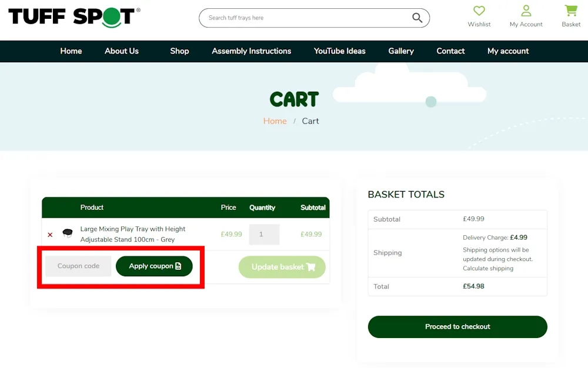Open the Gallery menu item
Viewport: 588px width, 368px height.
pyautogui.click(x=401, y=51)
